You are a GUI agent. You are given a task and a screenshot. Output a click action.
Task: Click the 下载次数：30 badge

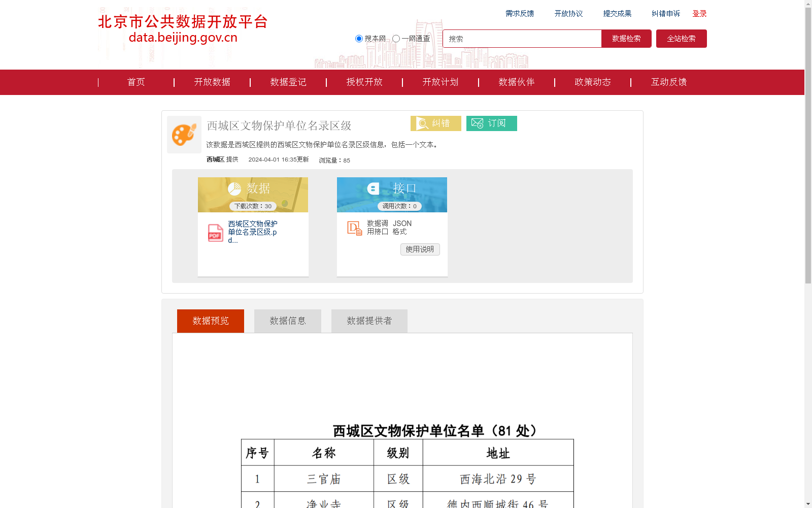[253, 206]
